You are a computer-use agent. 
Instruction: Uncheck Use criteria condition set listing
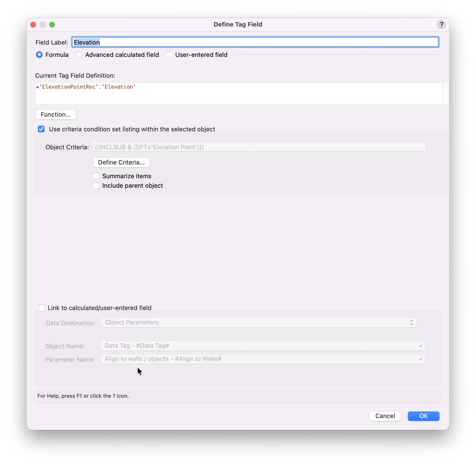pos(41,129)
